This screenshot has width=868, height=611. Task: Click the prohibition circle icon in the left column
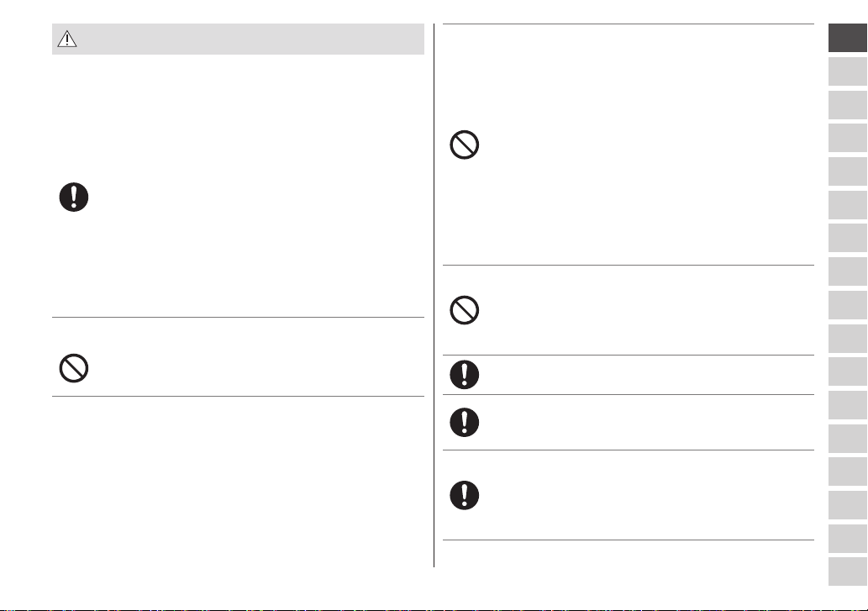(x=74, y=368)
